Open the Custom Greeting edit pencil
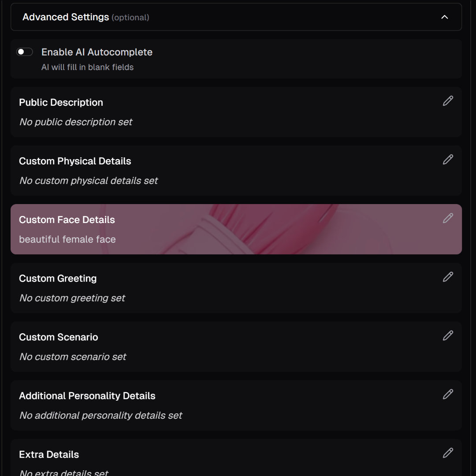The width and height of the screenshot is (476, 476). [448, 276]
